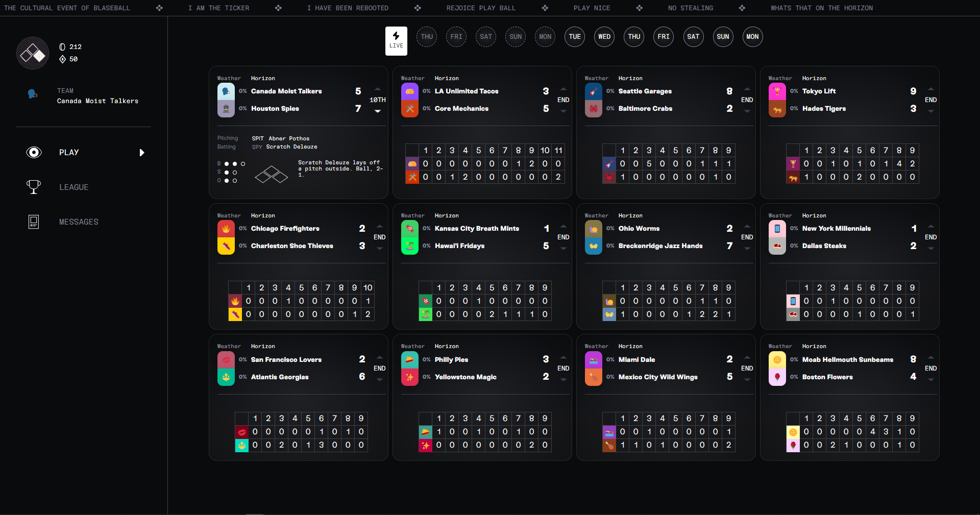Click the Canada Moist Talkers team emoji
This screenshot has width=980, height=515.
coord(226,91)
